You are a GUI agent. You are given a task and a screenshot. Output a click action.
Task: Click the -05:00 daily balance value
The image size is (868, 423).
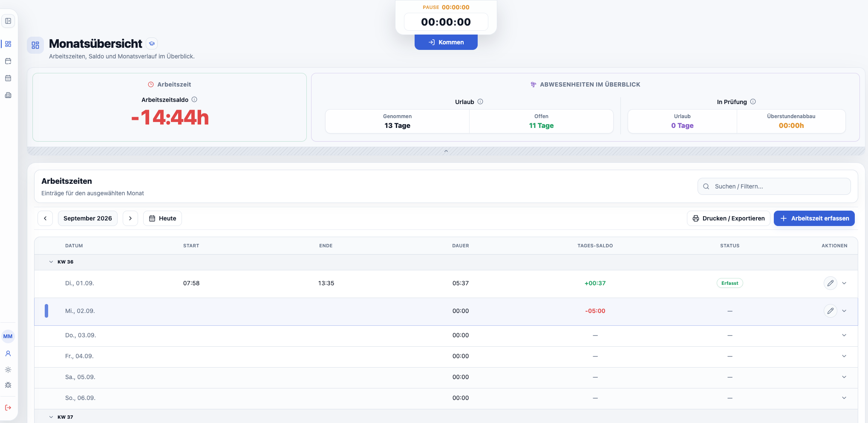pos(595,311)
